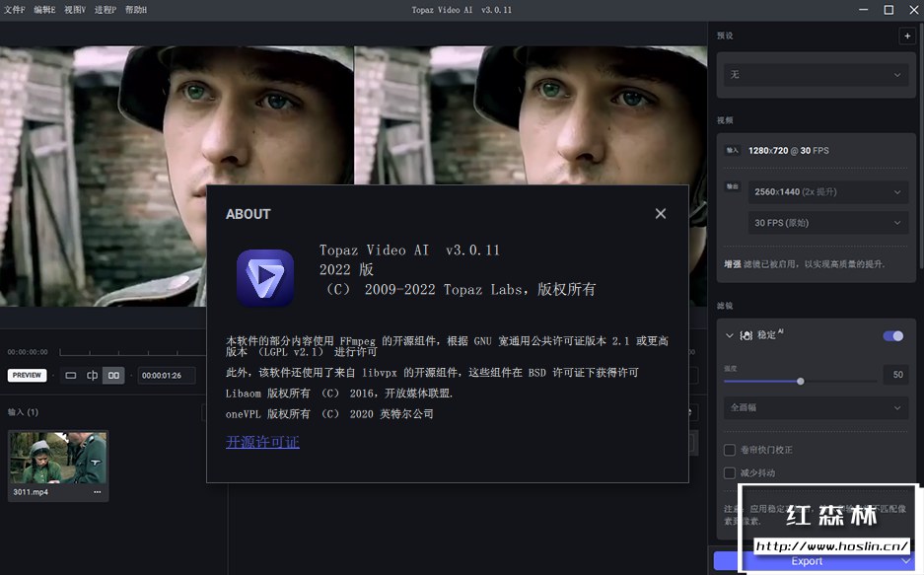
Task: Open the 编辑E menu
Action: point(44,10)
